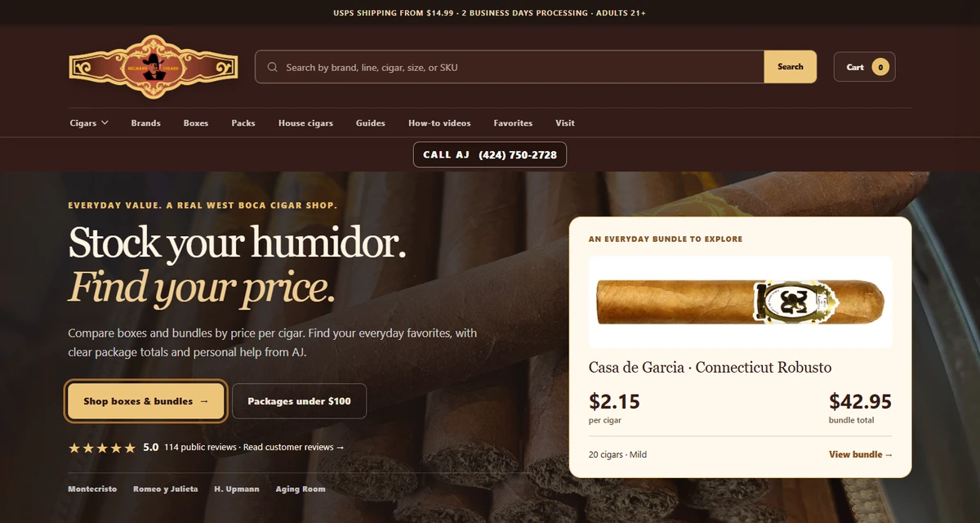Click Casa de Garcia · Connecticut Robusto title
Viewport: 980px width, 523px height.
click(x=710, y=368)
